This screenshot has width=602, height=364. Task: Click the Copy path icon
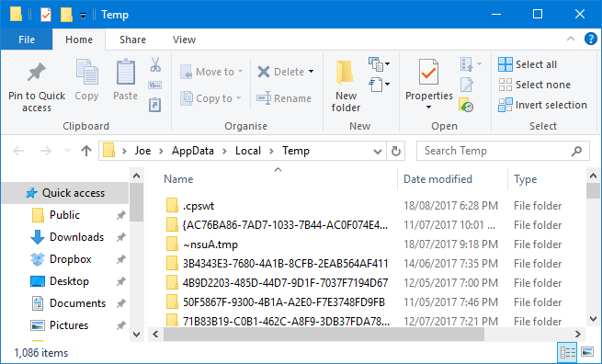[155, 85]
